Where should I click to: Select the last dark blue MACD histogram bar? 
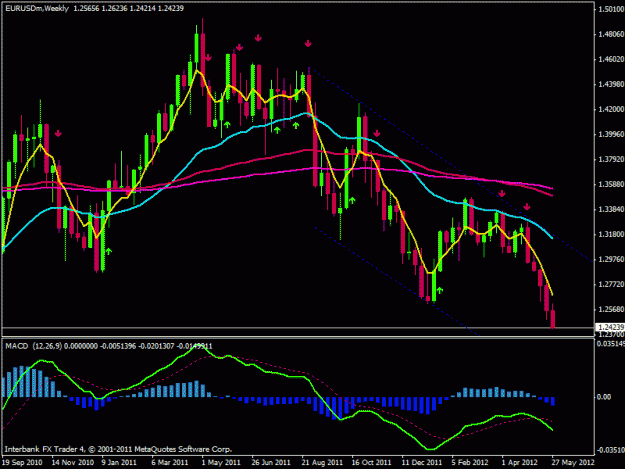coord(553,401)
